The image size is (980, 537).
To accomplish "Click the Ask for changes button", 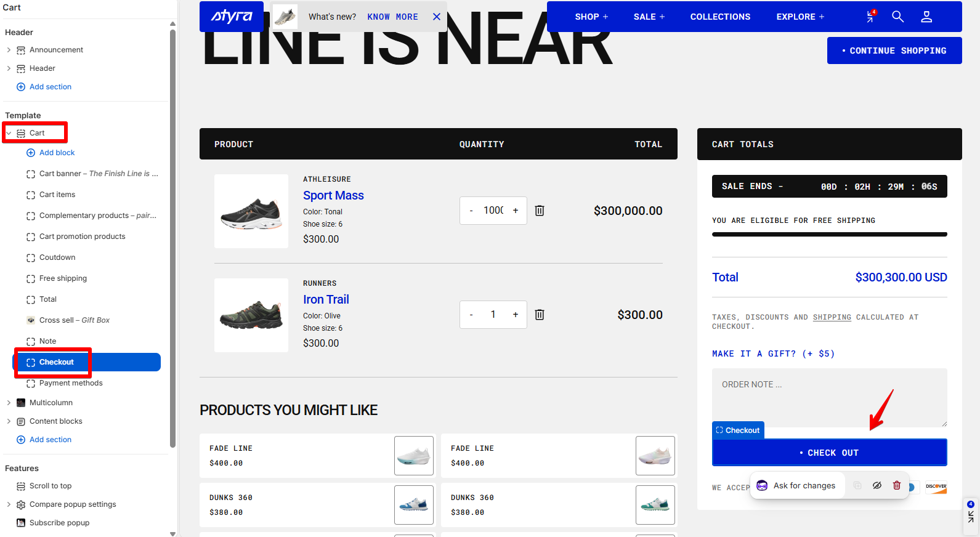I will click(796, 485).
